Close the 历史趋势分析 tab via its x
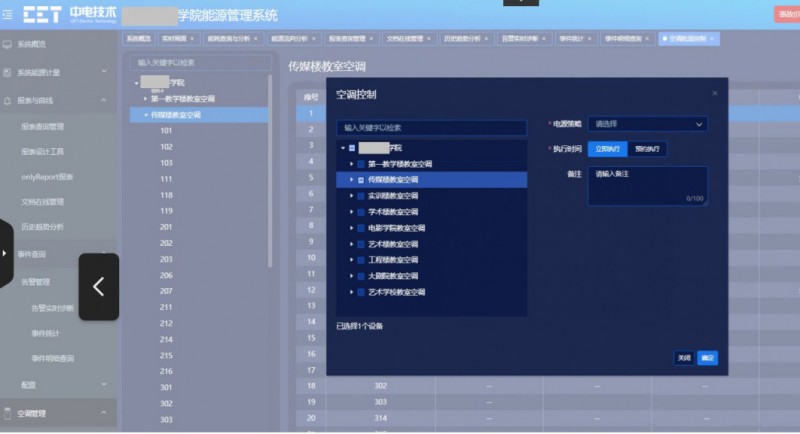Screen dimensions: 800x434 pyautogui.click(x=486, y=39)
